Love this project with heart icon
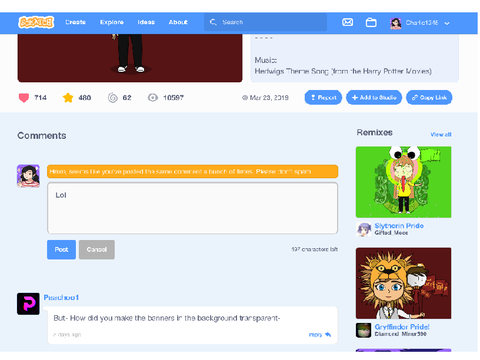 (24, 98)
